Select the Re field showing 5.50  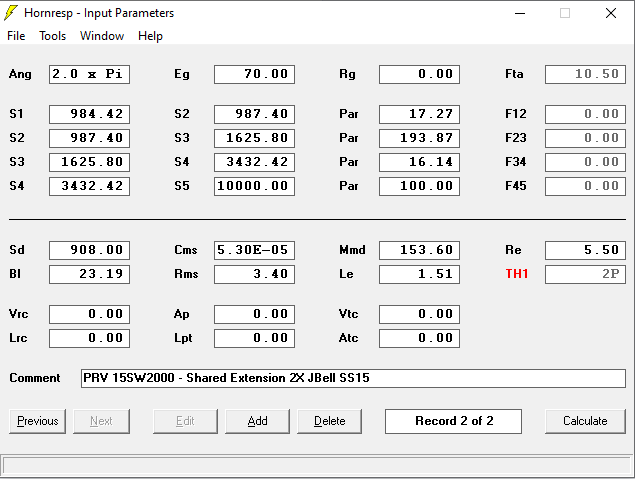(x=585, y=250)
